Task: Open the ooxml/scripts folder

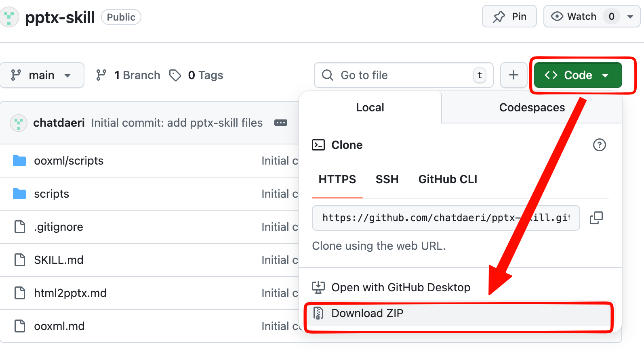Action: coord(69,161)
